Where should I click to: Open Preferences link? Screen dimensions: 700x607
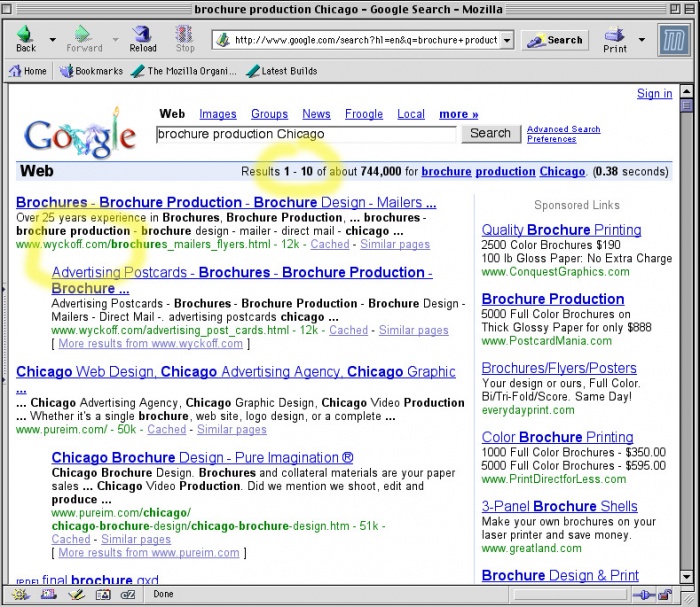(x=551, y=139)
